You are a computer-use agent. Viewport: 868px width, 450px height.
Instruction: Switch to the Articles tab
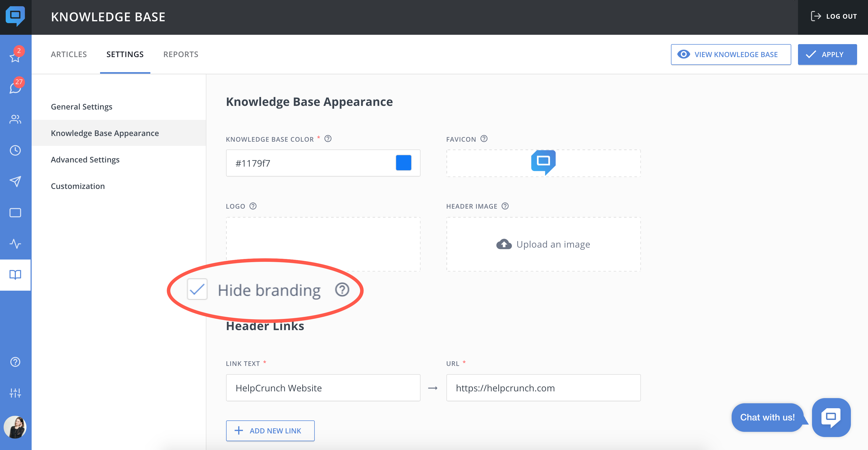pos(69,54)
